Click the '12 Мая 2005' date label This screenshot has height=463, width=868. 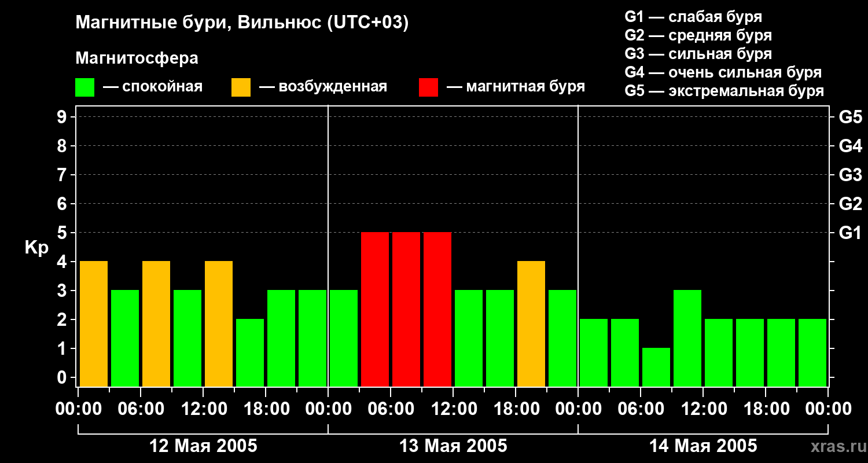(x=203, y=446)
